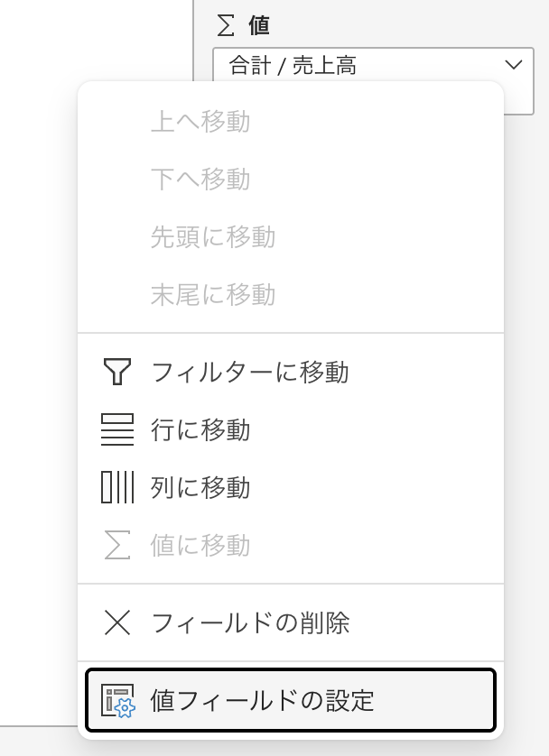
Task: Choose the 末尾に移動 option
Action: 213,294
